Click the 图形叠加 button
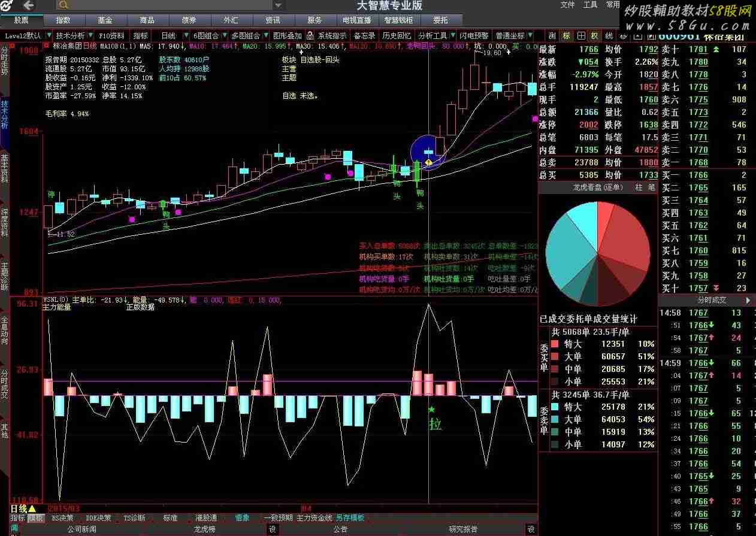This screenshot has width=756, height=536. 287,36
